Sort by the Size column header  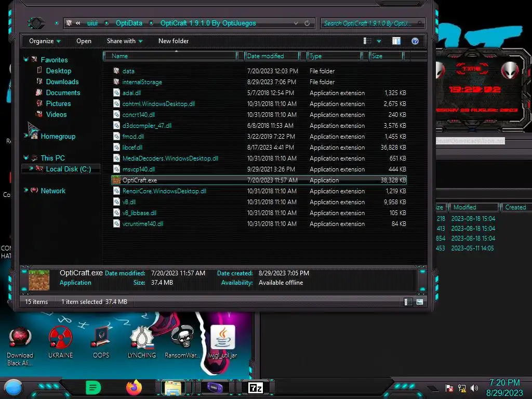point(387,56)
